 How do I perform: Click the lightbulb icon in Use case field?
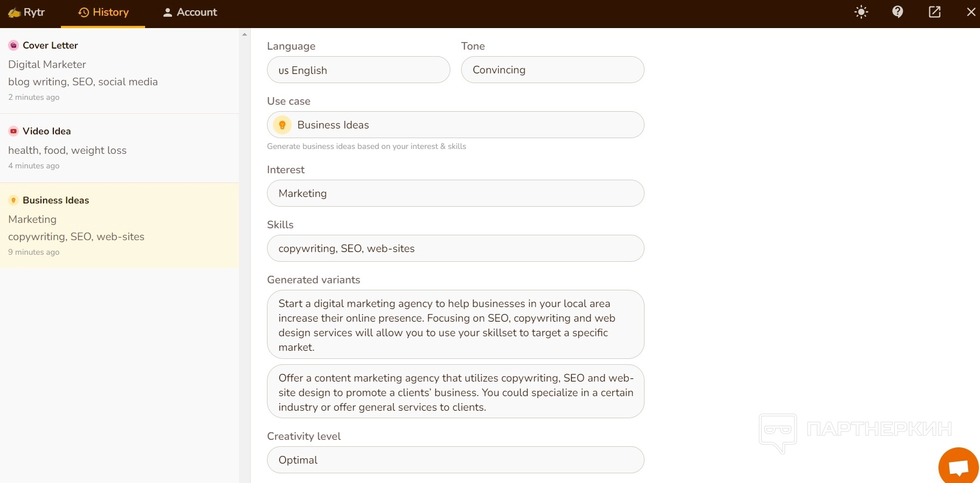pyautogui.click(x=282, y=125)
